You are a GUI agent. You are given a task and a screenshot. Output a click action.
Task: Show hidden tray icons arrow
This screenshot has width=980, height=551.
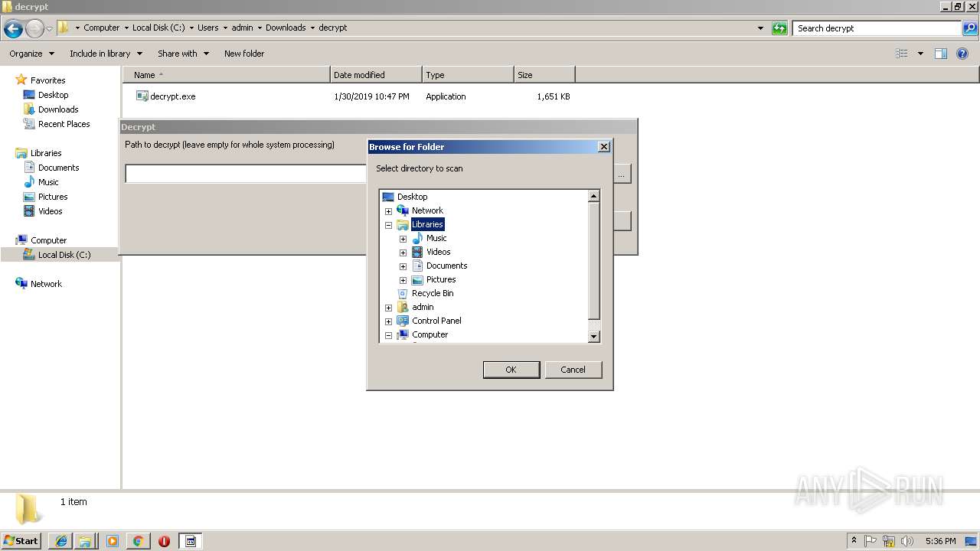(x=854, y=541)
